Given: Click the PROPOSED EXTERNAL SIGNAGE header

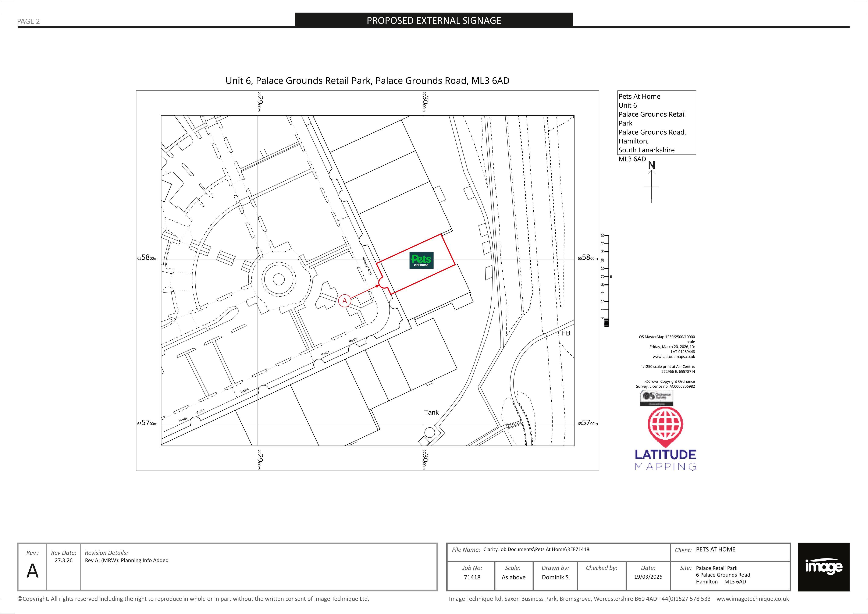Looking at the screenshot, I should (x=434, y=20).
